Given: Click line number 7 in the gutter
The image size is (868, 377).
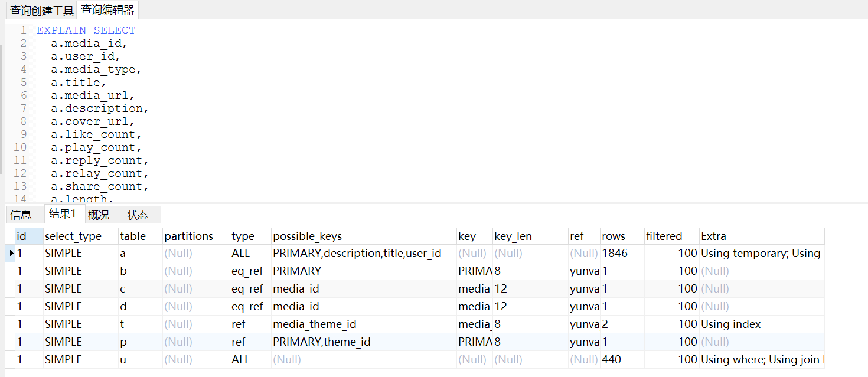Looking at the screenshot, I should (23, 108).
